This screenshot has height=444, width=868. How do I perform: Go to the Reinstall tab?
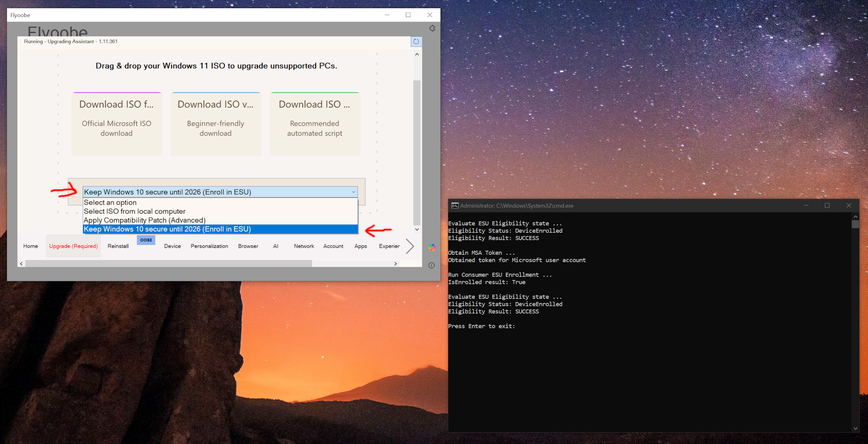(x=118, y=246)
